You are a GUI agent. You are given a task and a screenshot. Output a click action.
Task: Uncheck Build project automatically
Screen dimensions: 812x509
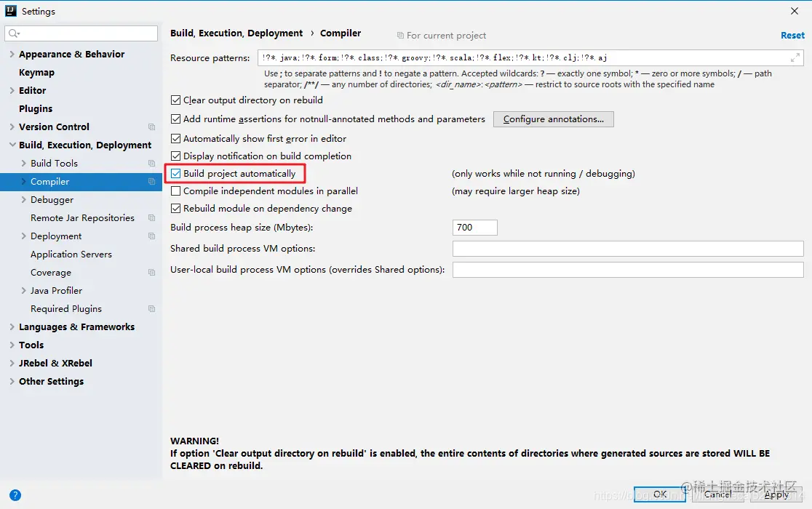click(176, 173)
